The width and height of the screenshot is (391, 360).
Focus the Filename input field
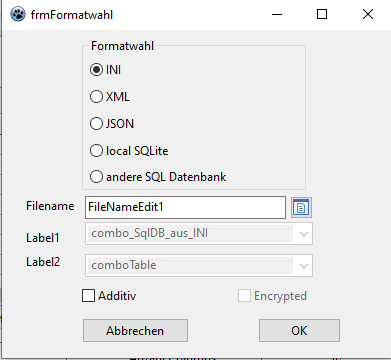(x=185, y=207)
